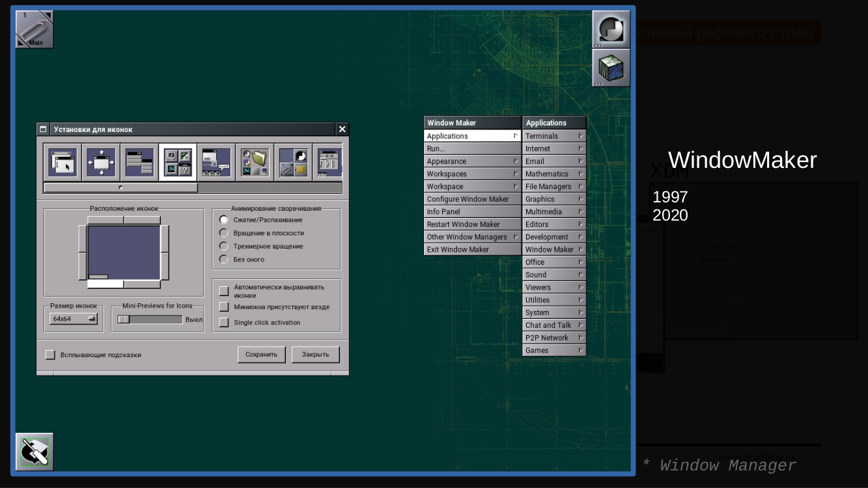Open the miscellaneous ergonomic preferences section icon

(x=216, y=162)
